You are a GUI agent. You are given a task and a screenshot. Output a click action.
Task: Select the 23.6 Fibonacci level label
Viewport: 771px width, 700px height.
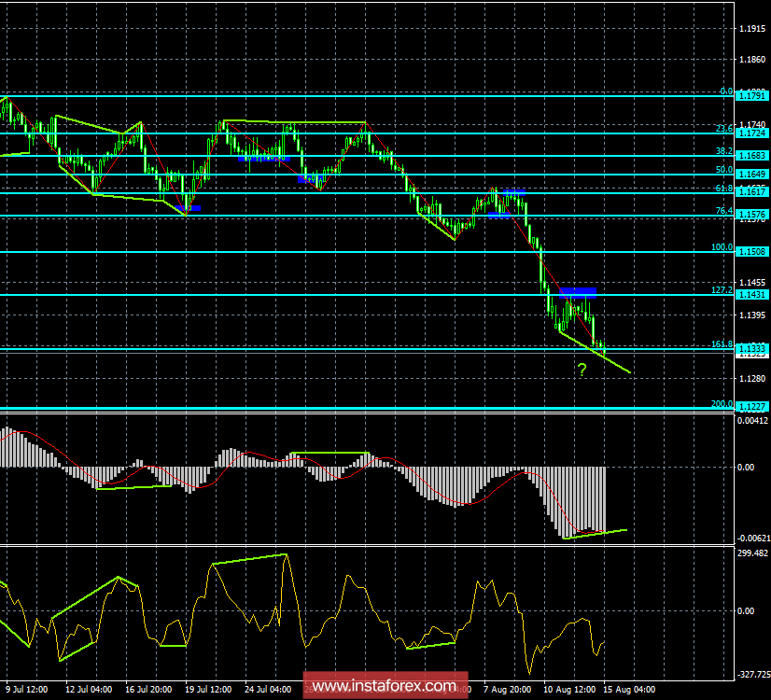click(x=723, y=128)
